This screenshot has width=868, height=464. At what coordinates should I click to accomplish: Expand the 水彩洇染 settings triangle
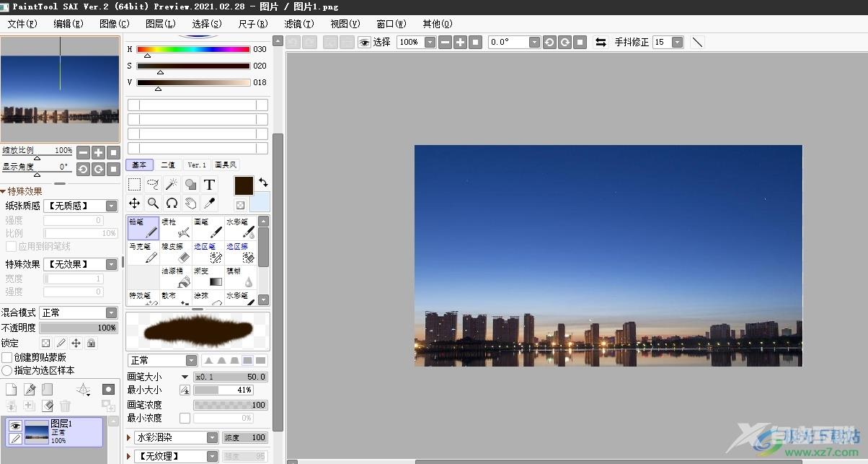point(130,437)
